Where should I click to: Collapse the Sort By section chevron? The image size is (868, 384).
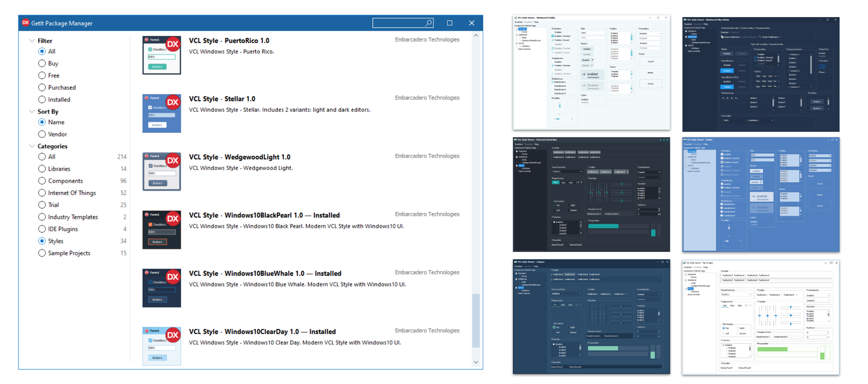coord(32,112)
